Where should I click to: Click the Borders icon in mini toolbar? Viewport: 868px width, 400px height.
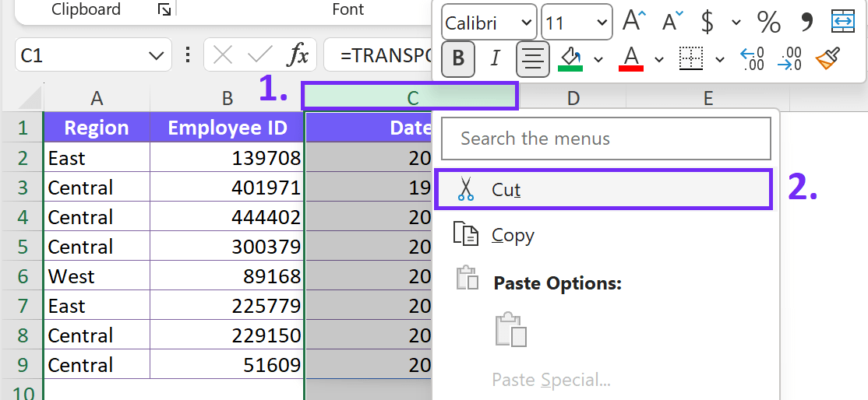(x=691, y=58)
